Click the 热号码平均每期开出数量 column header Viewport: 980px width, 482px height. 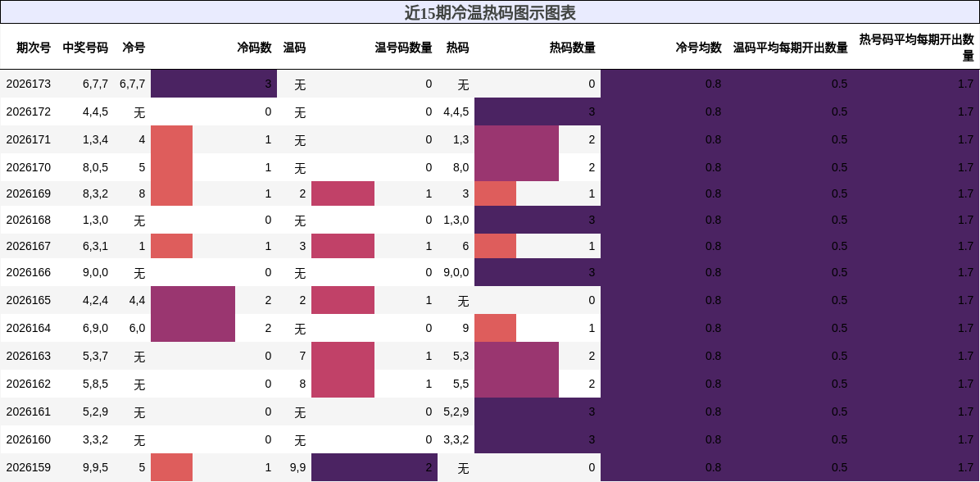[917, 48]
